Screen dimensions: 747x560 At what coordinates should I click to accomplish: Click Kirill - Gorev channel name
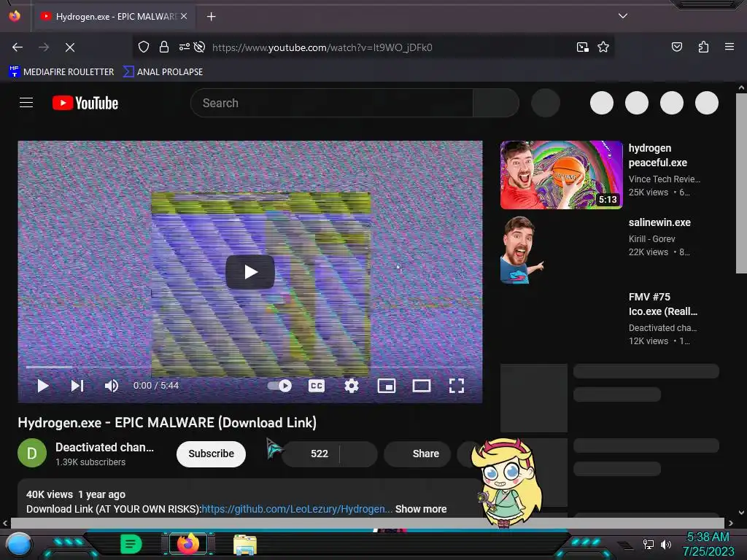coord(651,239)
